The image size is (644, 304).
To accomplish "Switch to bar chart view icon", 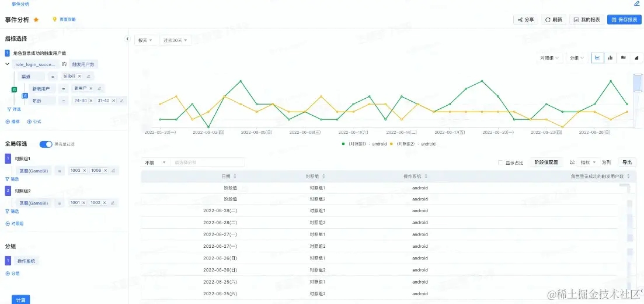I will pos(610,58).
